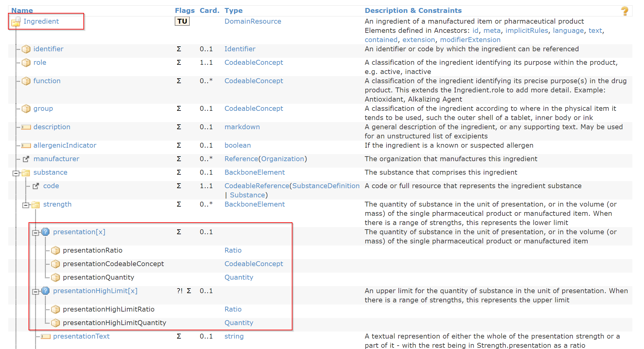644x349 pixels.
Task: Open the markdown type link for description
Action: 242,127
